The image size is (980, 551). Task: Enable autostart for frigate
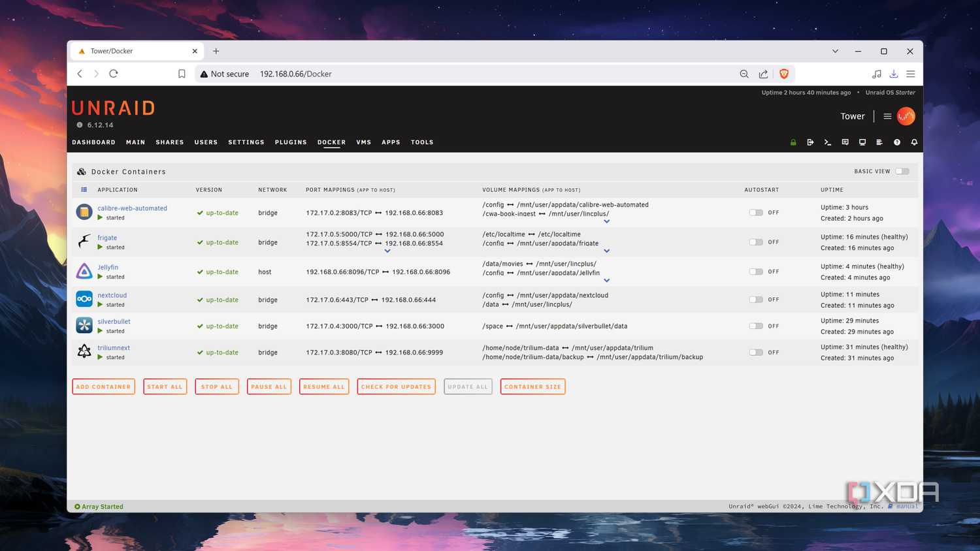(x=756, y=242)
